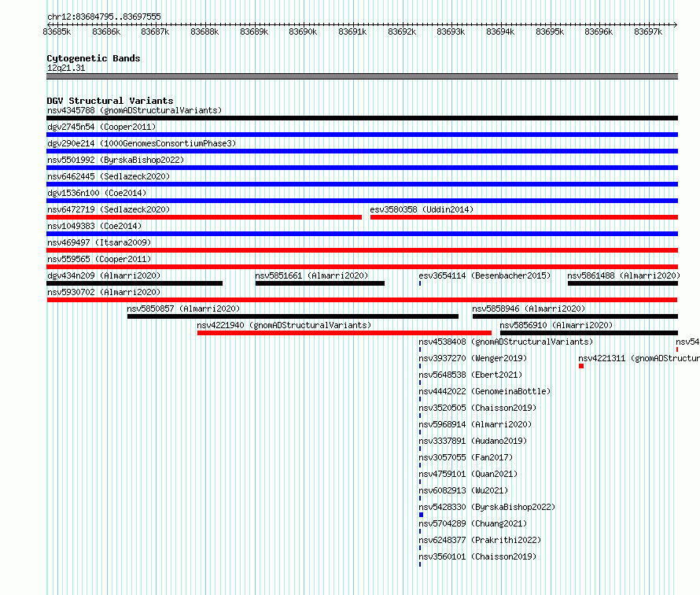The width and height of the screenshot is (700, 595).
Task: Open nsv5428330 (ByrskaBishop2022) label
Action: (487, 507)
